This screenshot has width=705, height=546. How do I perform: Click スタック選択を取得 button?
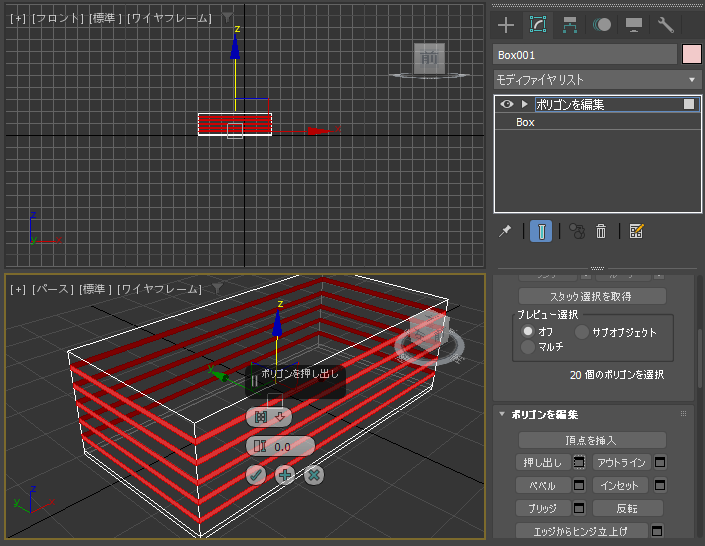(x=592, y=296)
